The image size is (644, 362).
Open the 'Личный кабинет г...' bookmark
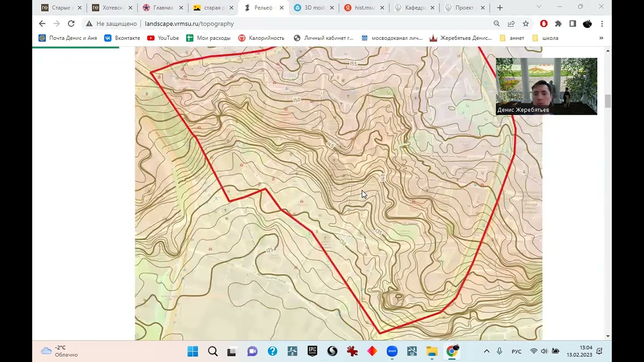tap(324, 38)
